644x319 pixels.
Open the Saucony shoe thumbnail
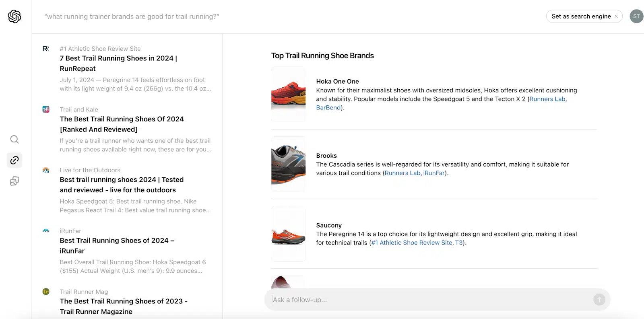289,234
